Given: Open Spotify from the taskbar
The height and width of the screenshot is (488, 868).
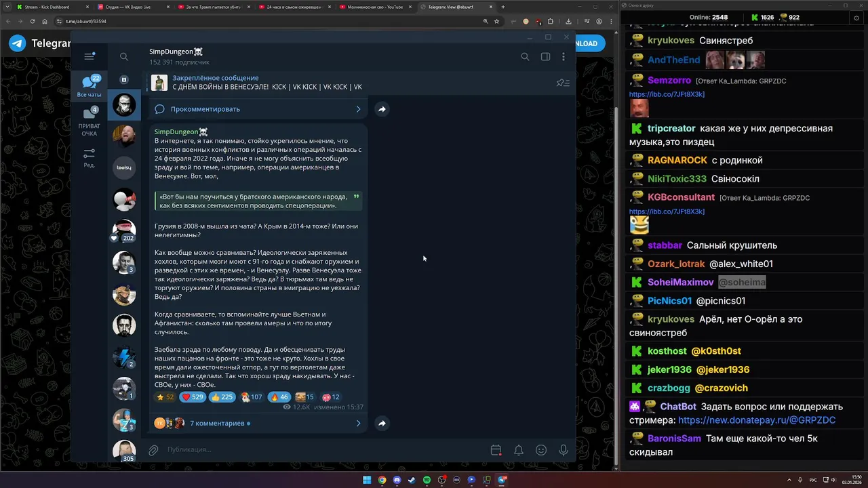Looking at the screenshot, I should tap(427, 480).
